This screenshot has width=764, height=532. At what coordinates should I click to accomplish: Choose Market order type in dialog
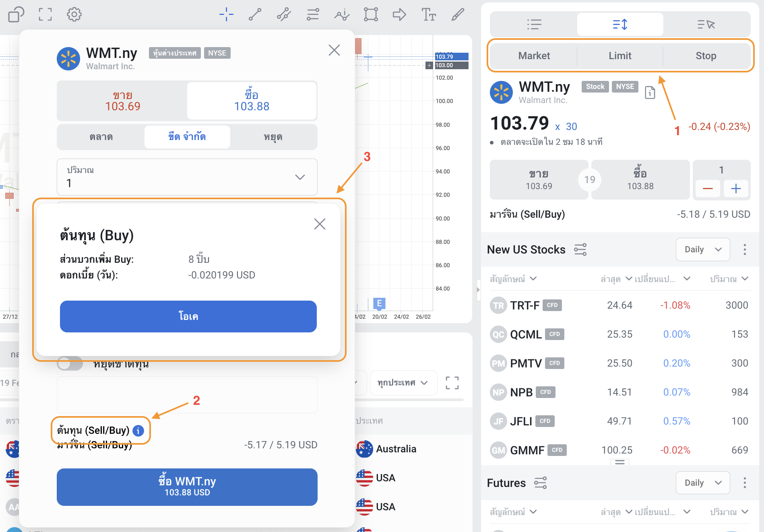click(x=101, y=137)
